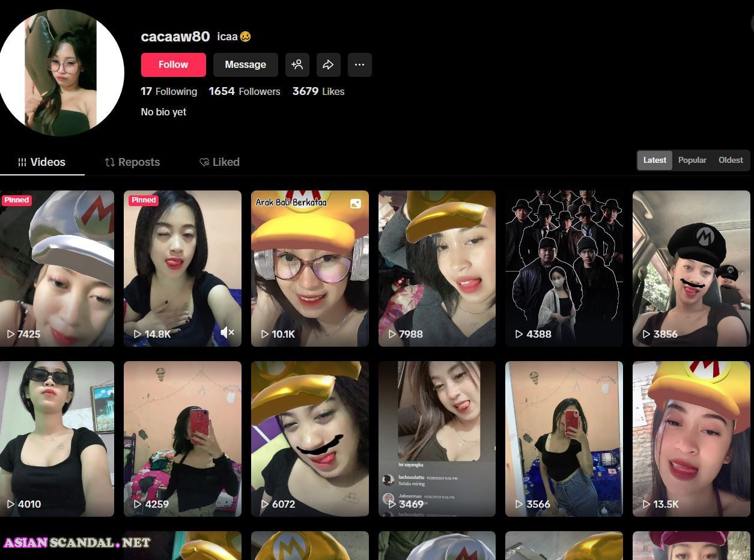
Task: Open pinned video with 7425 views
Action: click(x=56, y=269)
